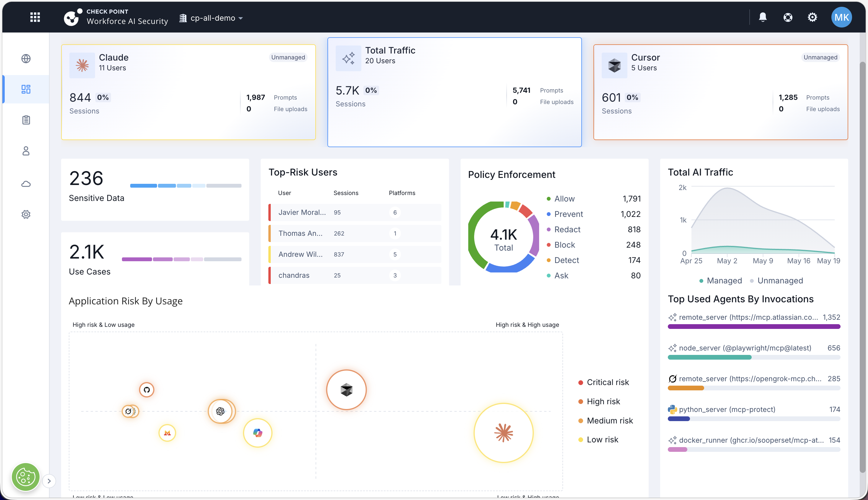868x500 pixels.
Task: Open the Thomas An... user row
Action: click(x=355, y=233)
